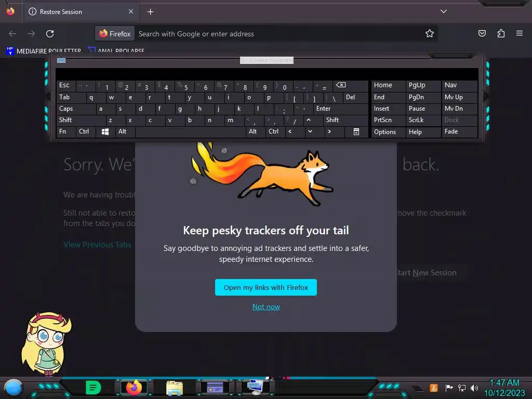The width and height of the screenshot is (532, 399).
Task: Click the volume speaker tray icon
Action: point(474,388)
